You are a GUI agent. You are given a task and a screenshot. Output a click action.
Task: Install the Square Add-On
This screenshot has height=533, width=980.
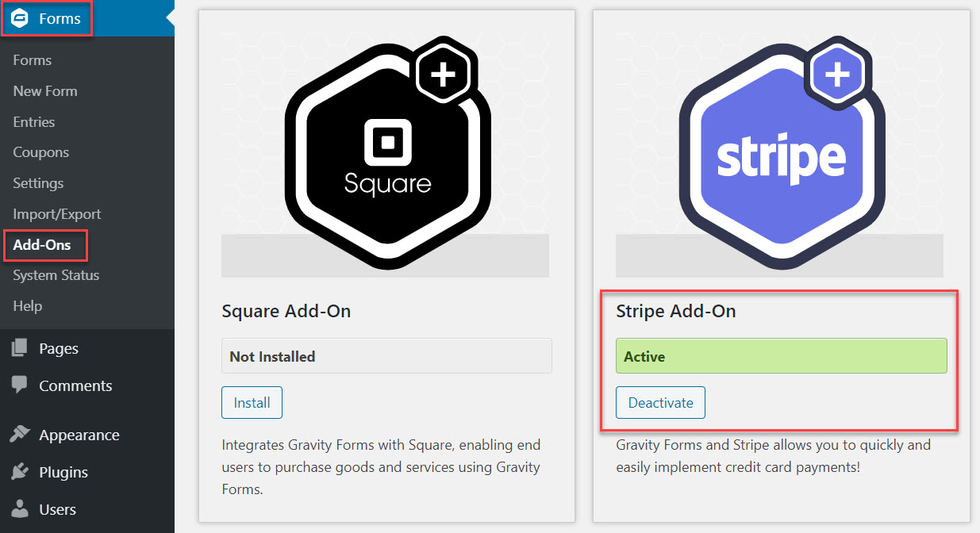252,403
